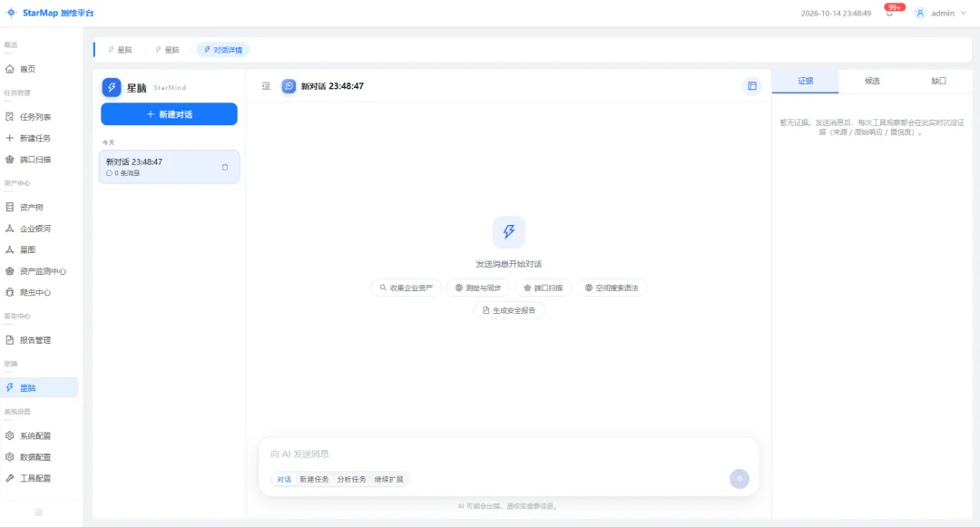Click the StarMap 测绘平台 logo
This screenshot has width=980, height=528.
[50, 13]
